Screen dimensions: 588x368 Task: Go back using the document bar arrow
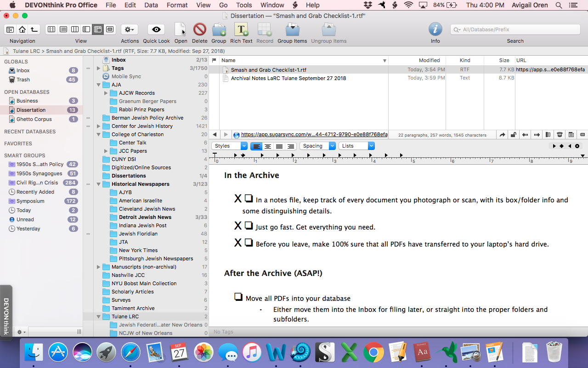tap(215, 135)
